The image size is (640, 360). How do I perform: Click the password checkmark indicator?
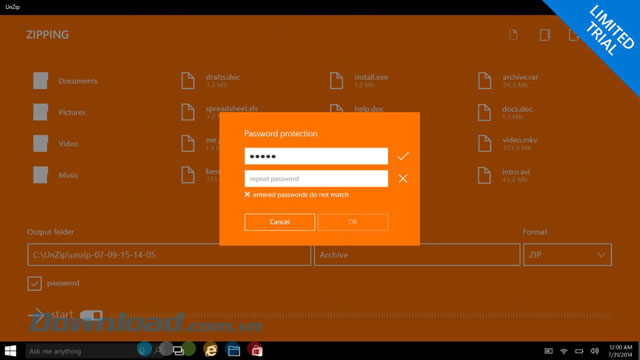(x=403, y=156)
